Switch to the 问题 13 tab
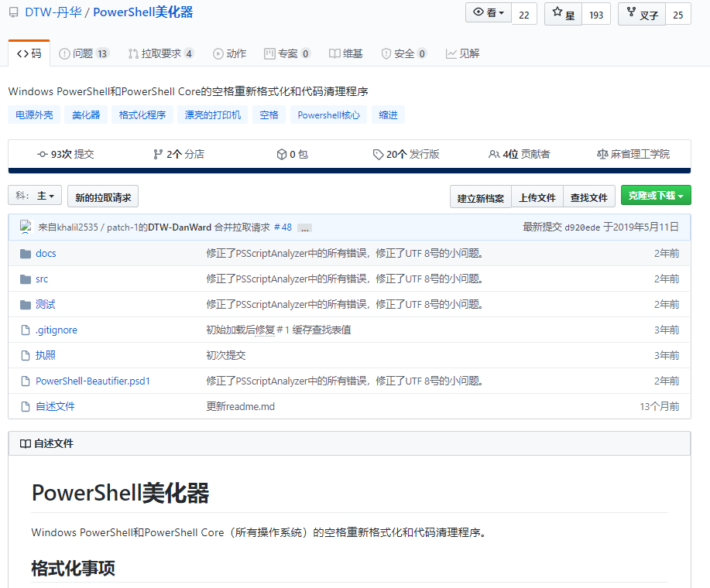This screenshot has width=710, height=588. tap(84, 53)
